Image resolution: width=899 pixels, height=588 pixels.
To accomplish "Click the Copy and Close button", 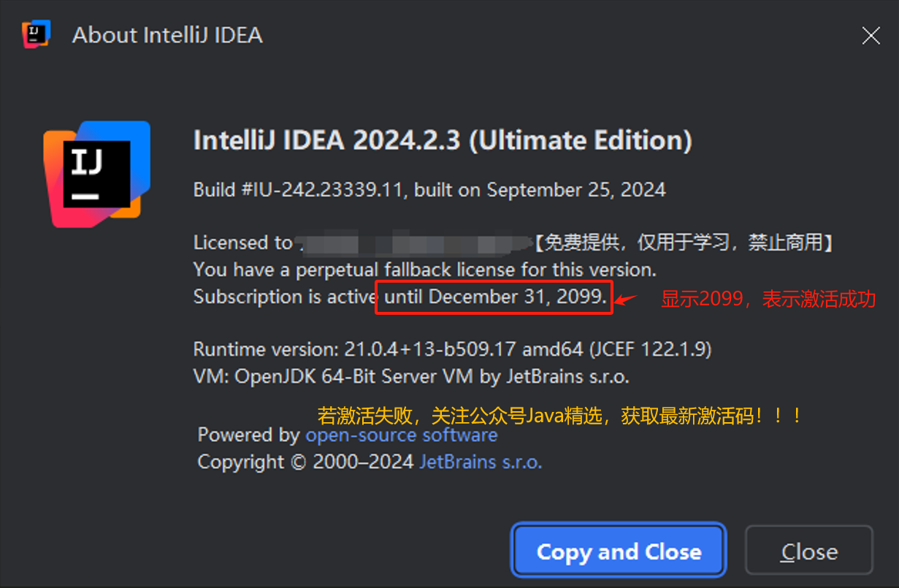I will click(x=619, y=551).
